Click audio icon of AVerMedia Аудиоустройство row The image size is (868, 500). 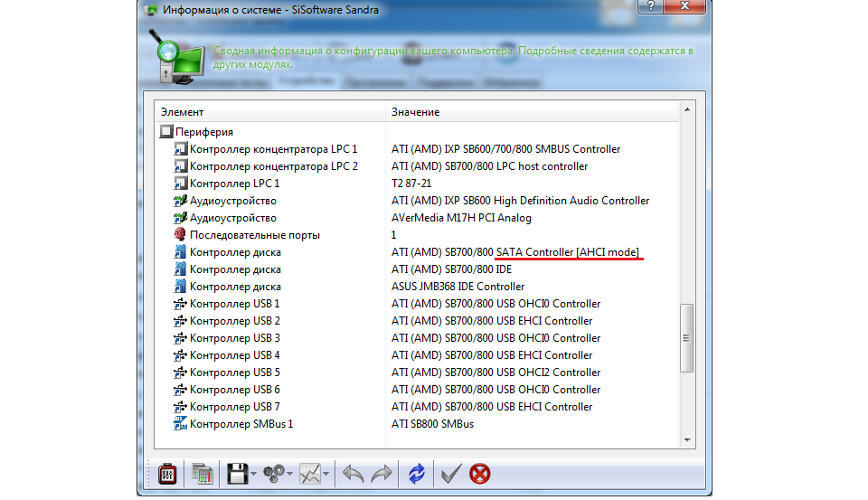pyautogui.click(x=180, y=218)
